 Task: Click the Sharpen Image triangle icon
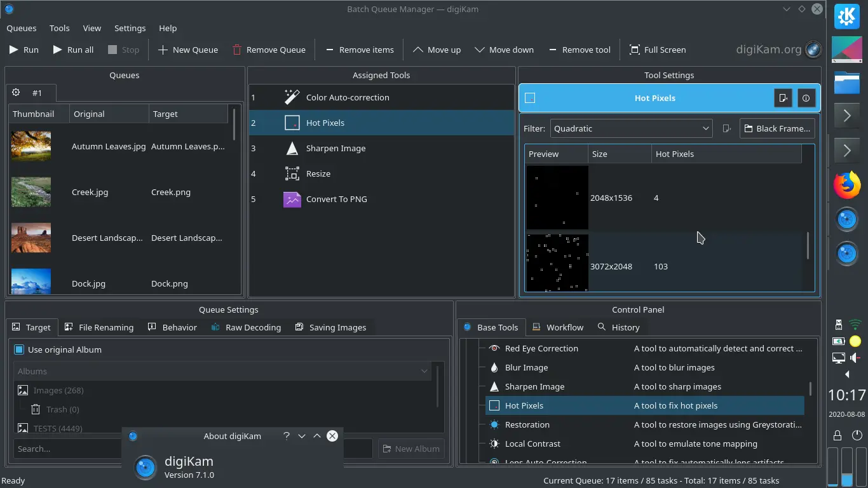(x=292, y=148)
